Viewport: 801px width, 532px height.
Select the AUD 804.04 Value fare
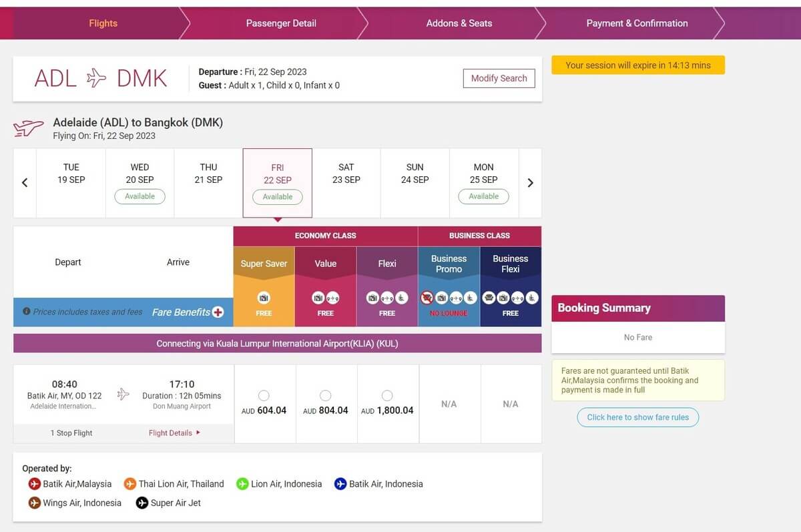325,396
